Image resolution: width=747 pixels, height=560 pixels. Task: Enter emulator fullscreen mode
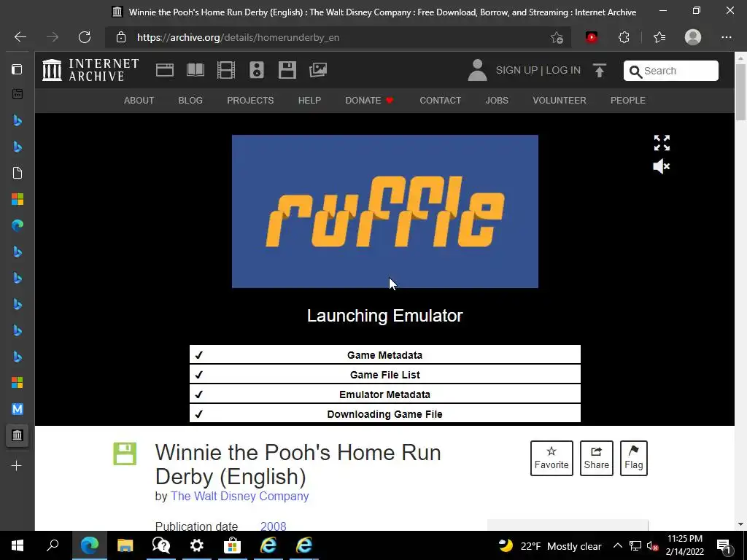(x=662, y=142)
